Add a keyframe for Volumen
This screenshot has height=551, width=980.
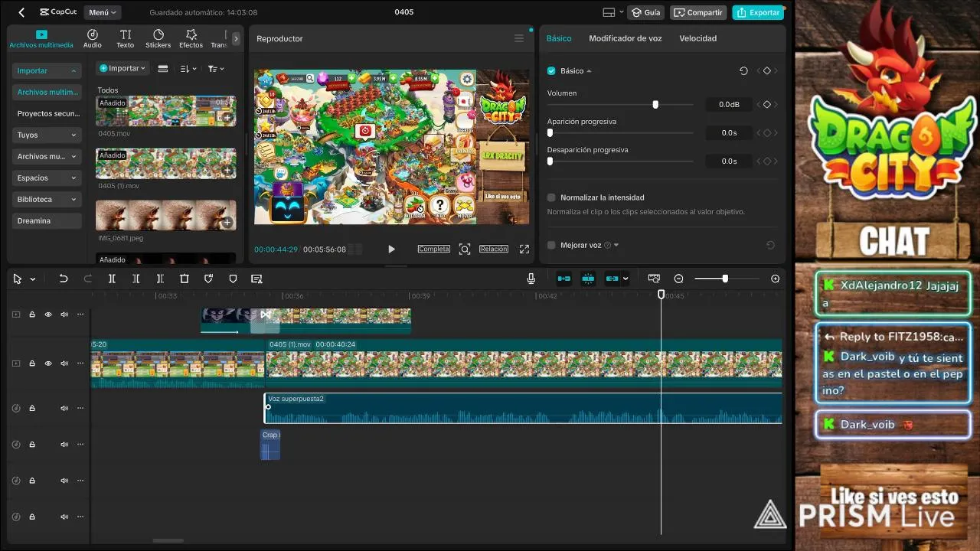tap(767, 104)
